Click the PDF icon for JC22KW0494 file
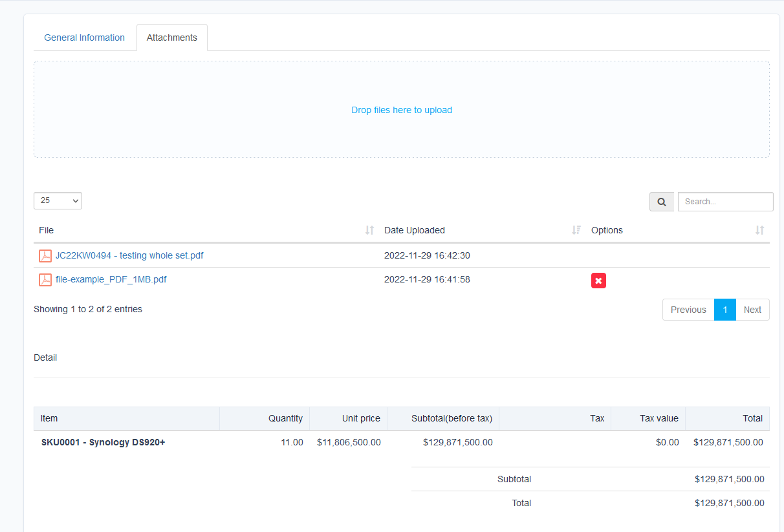 click(x=45, y=256)
